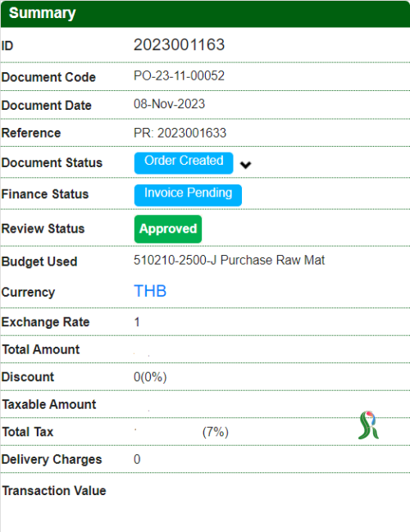Click the Total Amount label
This screenshot has height=532, width=410.
coord(41,349)
